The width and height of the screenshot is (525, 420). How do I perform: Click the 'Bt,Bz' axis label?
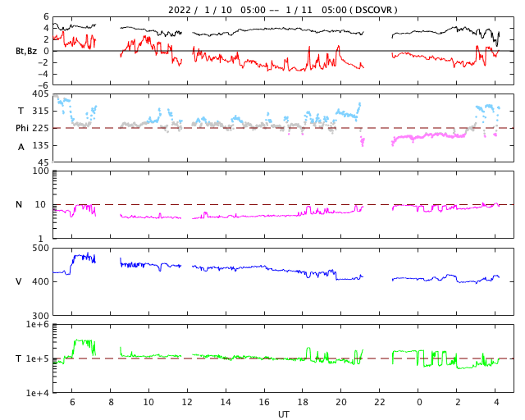tap(26, 51)
